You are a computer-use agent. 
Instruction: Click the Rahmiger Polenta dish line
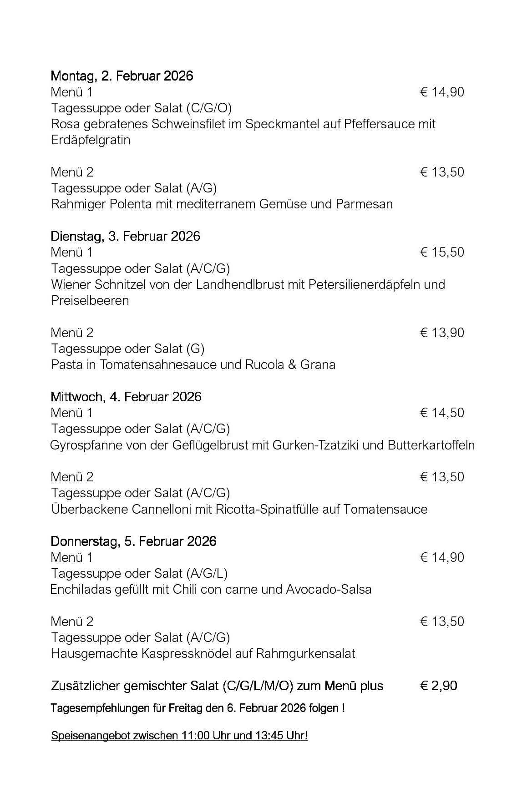[x=222, y=204]
